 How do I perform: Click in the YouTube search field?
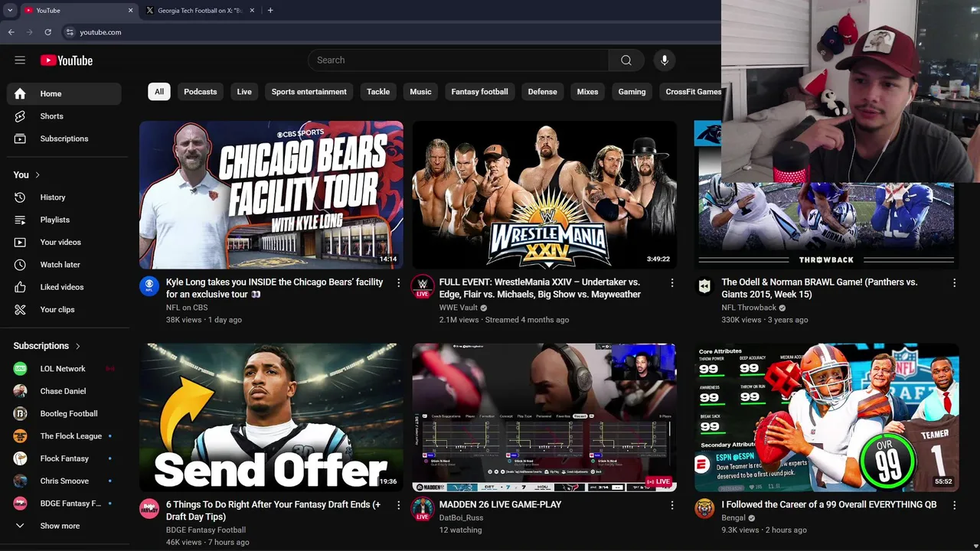coord(458,60)
